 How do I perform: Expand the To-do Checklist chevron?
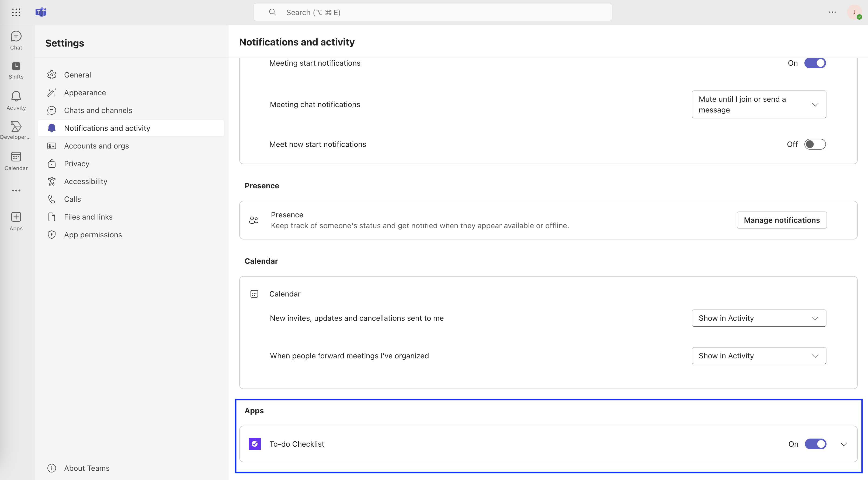[843, 444]
